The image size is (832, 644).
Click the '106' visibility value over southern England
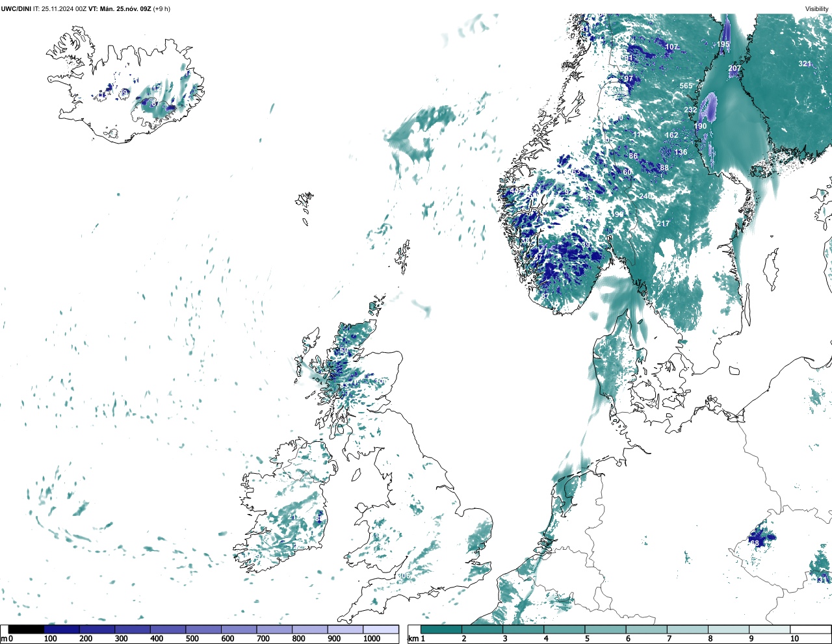(404, 576)
